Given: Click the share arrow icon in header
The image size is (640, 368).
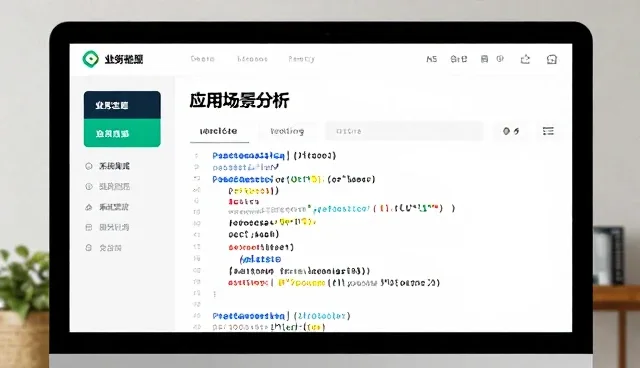Looking at the screenshot, I should pyautogui.click(x=525, y=59).
